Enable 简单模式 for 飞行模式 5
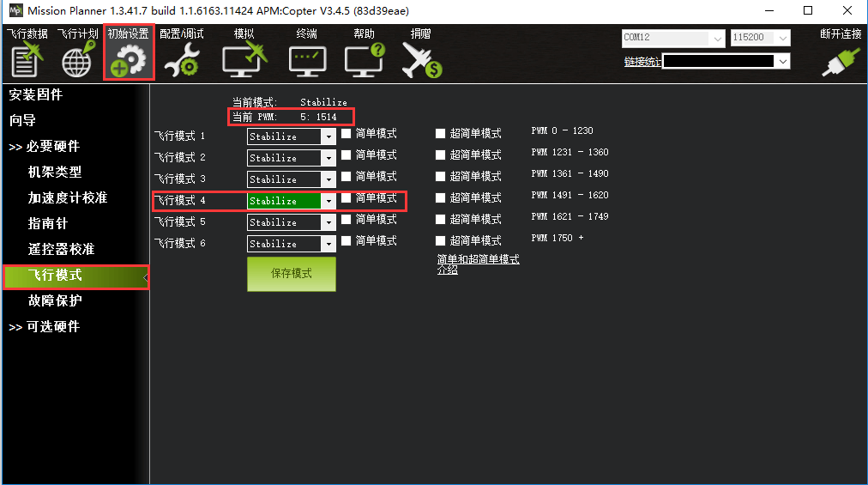This screenshot has width=868, height=485. pyautogui.click(x=346, y=220)
